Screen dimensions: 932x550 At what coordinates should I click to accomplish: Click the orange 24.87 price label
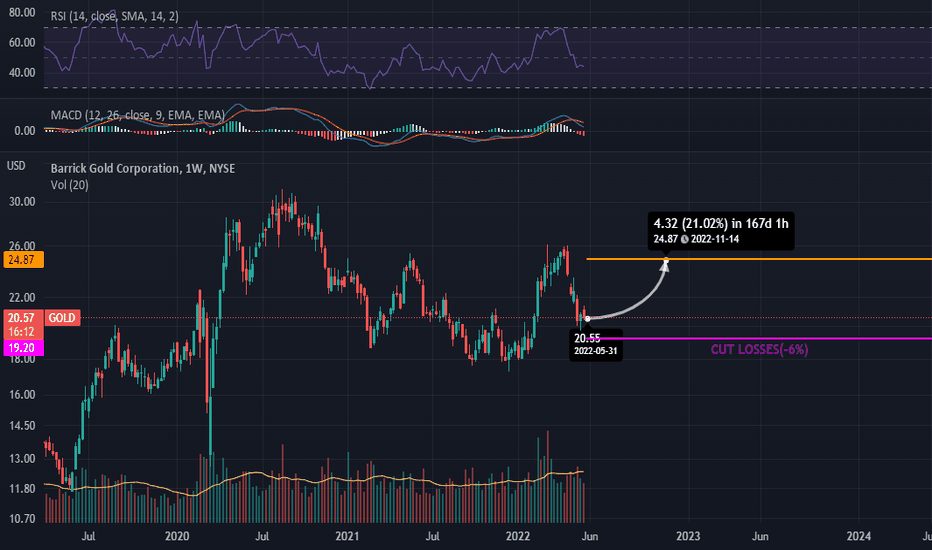(x=23, y=260)
